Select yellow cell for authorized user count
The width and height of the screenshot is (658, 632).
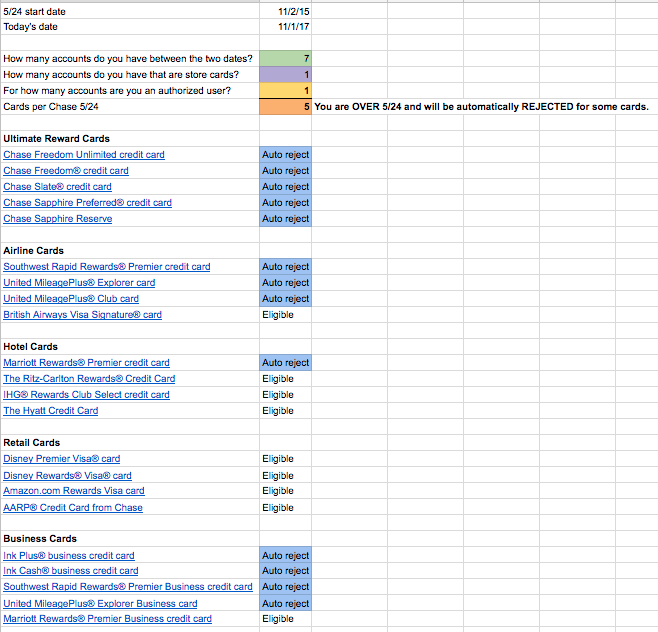285,91
